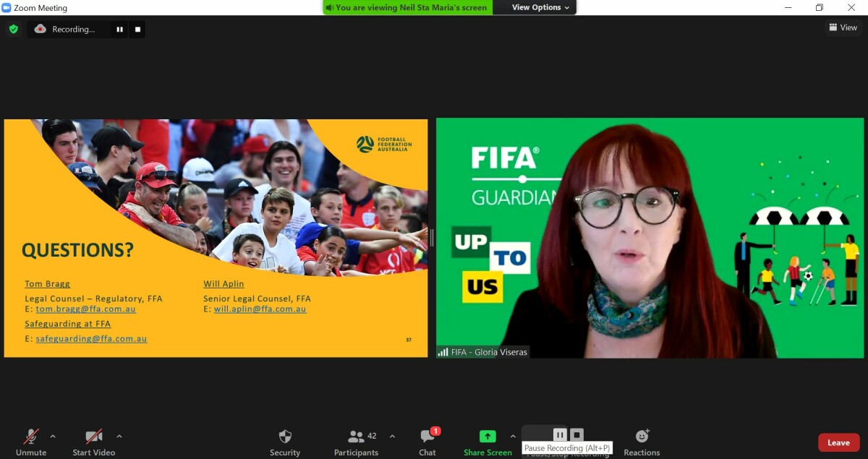Click the divider handle between slide and video
This screenshot has width=868, height=459.
[x=432, y=238]
